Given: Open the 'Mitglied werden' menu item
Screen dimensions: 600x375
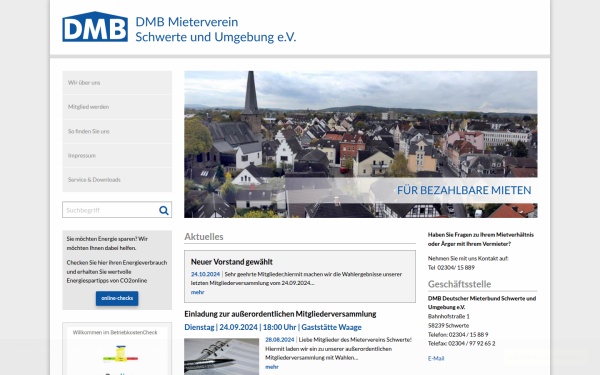Looking at the screenshot, I should (x=117, y=107).
